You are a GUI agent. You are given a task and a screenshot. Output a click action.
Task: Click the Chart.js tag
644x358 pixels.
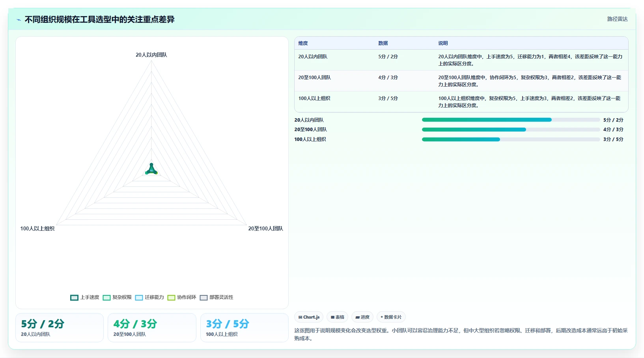pos(309,317)
